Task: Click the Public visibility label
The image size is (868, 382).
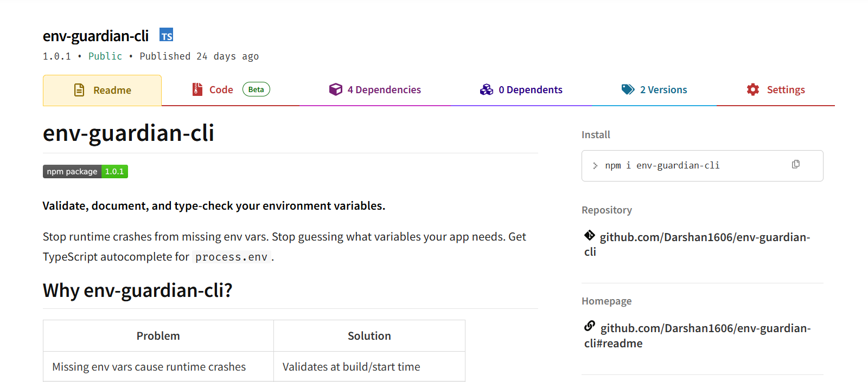Action: click(105, 56)
